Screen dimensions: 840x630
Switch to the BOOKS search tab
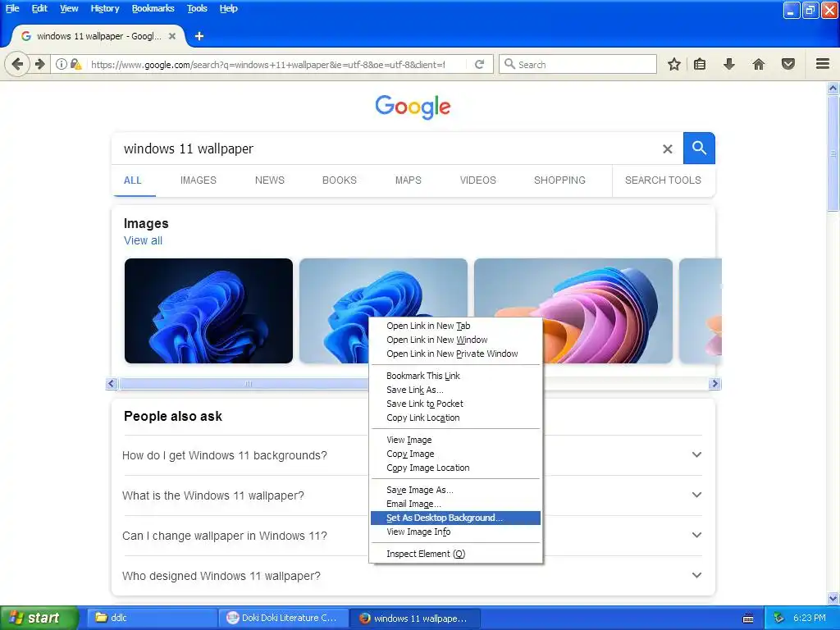339,180
